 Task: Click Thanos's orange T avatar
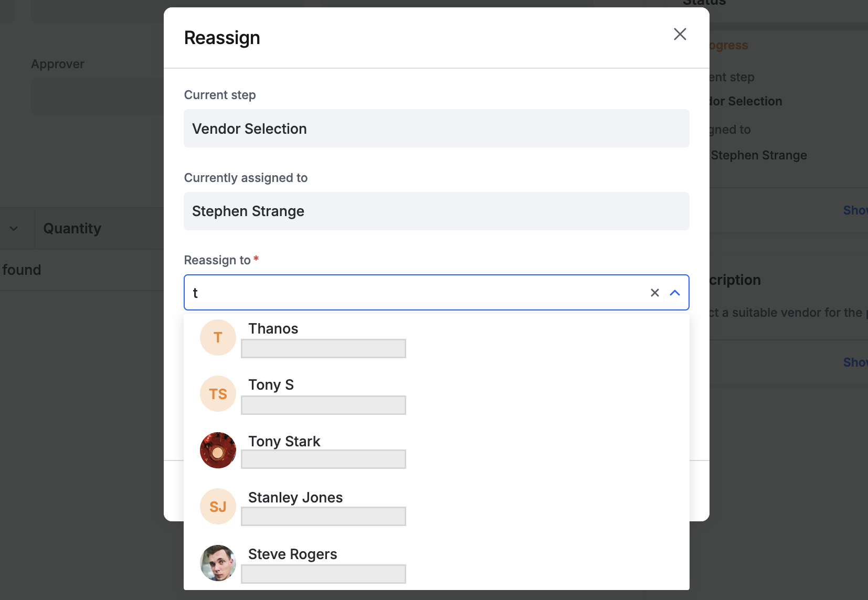coord(218,338)
